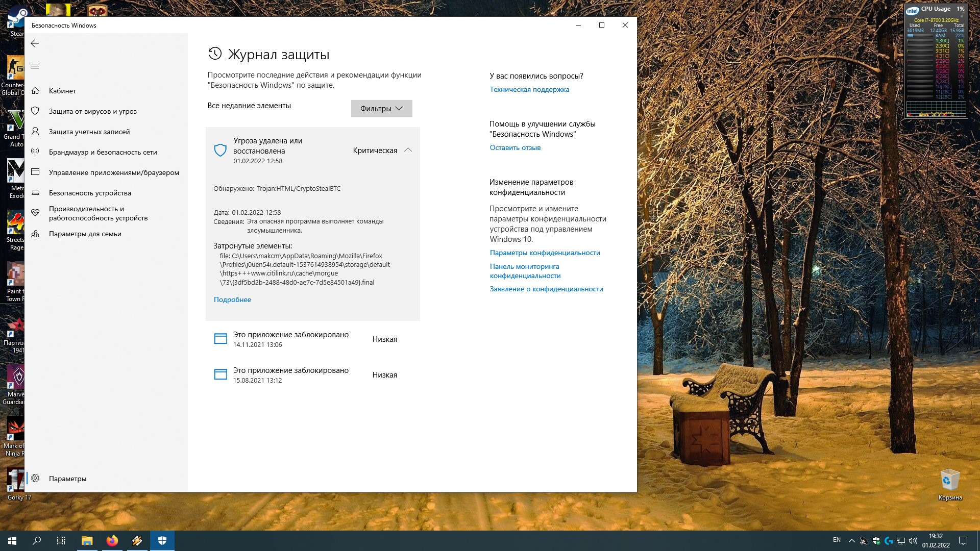This screenshot has width=980, height=551.
Task: Open Firefox from the taskbar
Action: (x=112, y=541)
